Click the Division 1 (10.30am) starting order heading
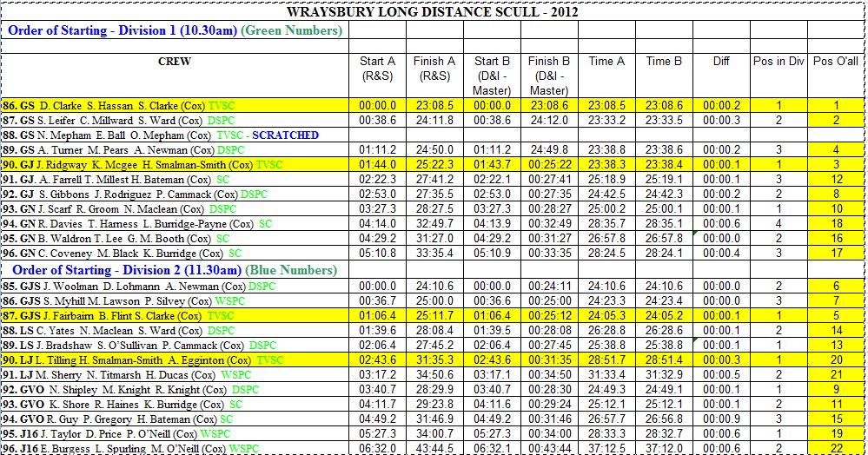The image size is (868, 455). (x=172, y=31)
